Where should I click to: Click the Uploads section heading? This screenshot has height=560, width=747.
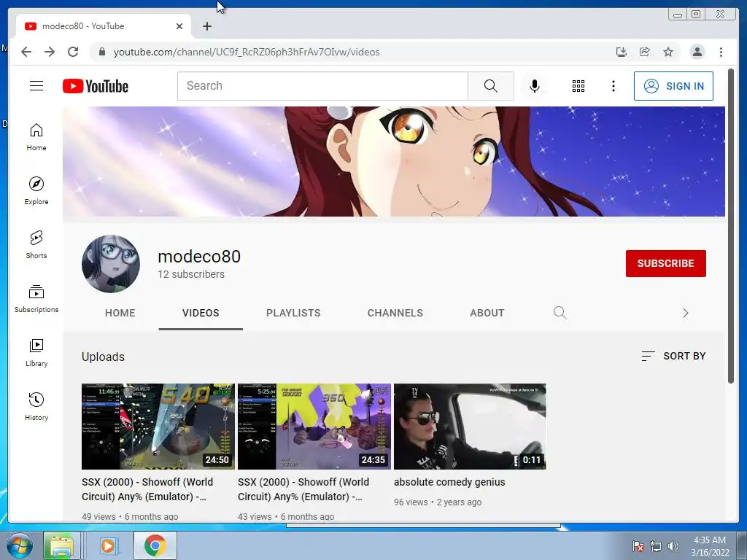103,357
